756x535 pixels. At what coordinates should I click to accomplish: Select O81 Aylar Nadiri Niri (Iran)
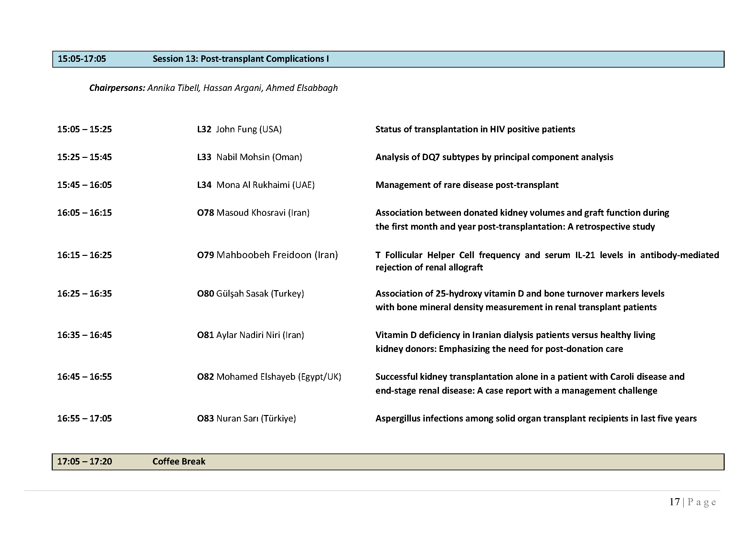click(x=250, y=335)
